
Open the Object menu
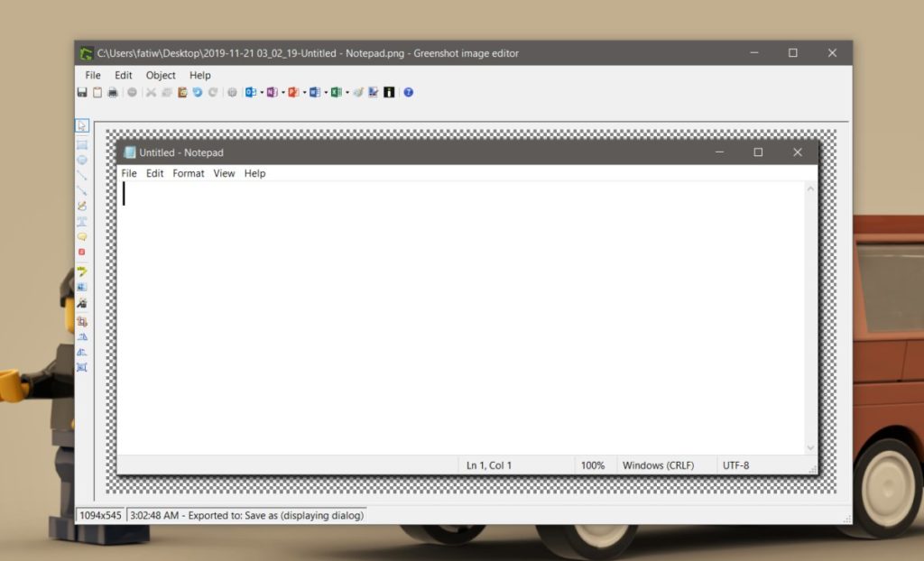coord(160,76)
